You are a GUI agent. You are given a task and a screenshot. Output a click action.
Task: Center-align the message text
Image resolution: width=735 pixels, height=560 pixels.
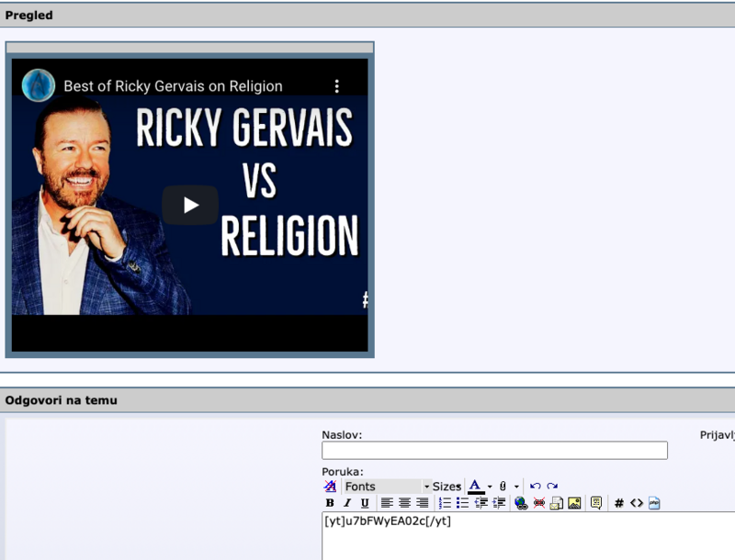[404, 503]
